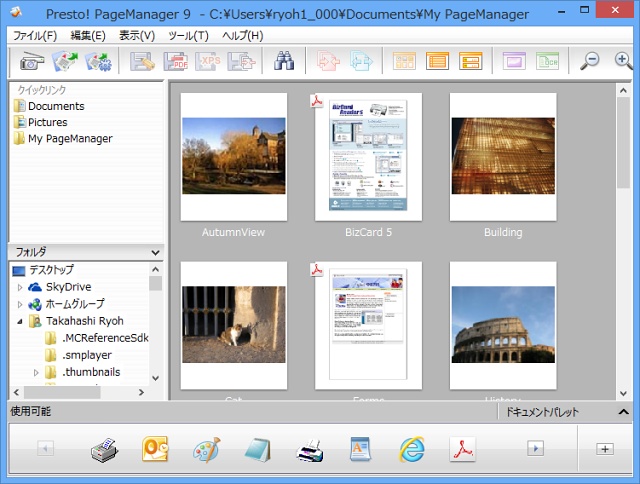The height and width of the screenshot is (484, 640).
Task: Click the save as PDF toolbar icon
Action: click(x=176, y=61)
